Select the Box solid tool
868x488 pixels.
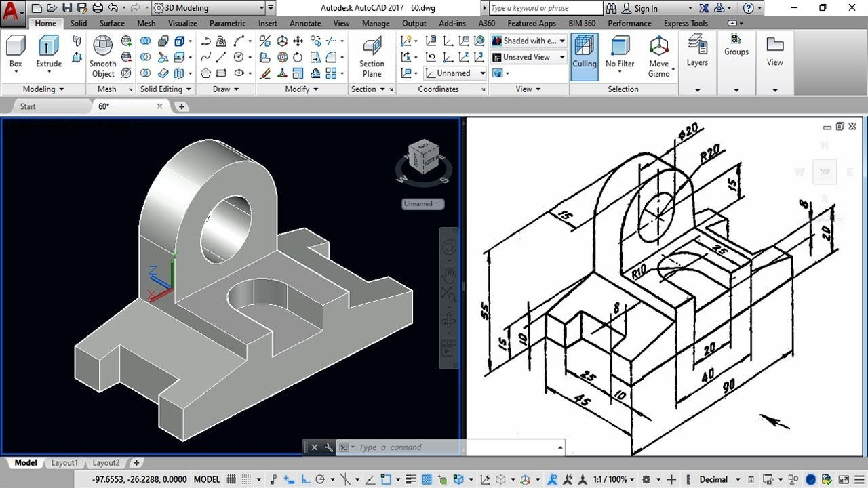(16, 52)
